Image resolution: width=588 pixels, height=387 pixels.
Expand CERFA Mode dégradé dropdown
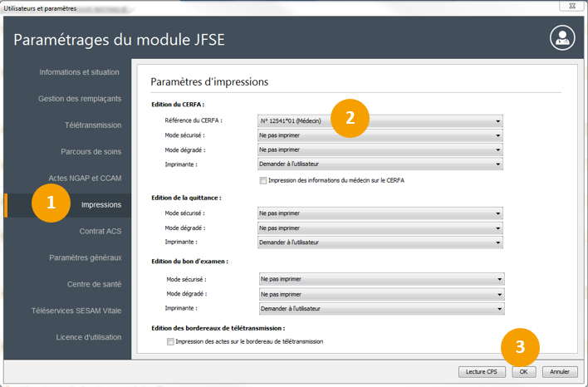click(x=380, y=150)
